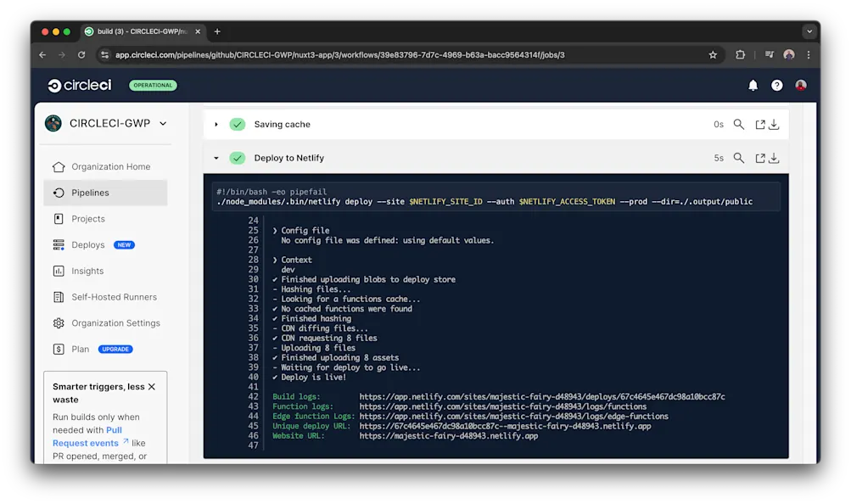Open Projects in the sidebar
Screen dimensions: 851x504
click(105, 219)
